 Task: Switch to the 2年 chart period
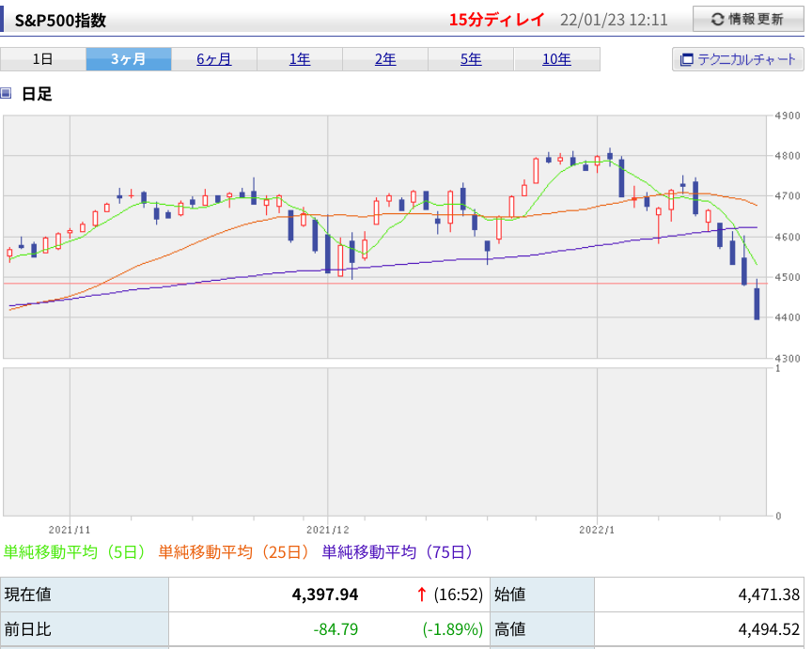385,59
